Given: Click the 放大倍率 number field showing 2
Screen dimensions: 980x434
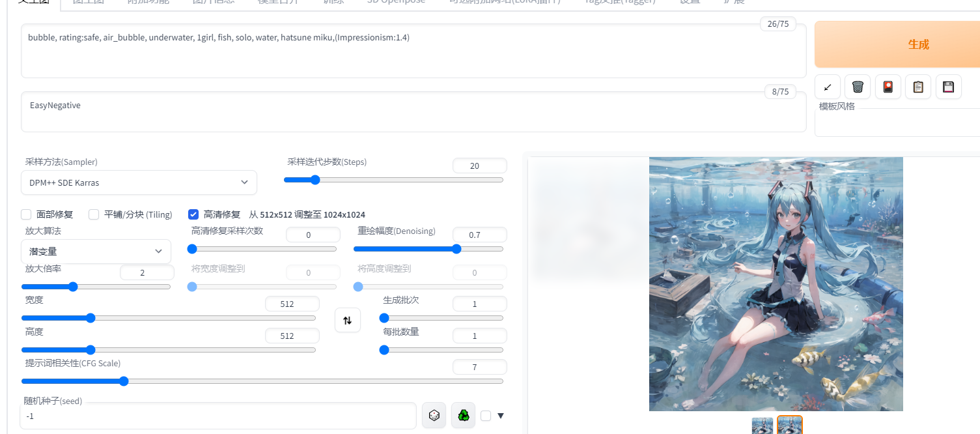Looking at the screenshot, I should click(x=147, y=272).
